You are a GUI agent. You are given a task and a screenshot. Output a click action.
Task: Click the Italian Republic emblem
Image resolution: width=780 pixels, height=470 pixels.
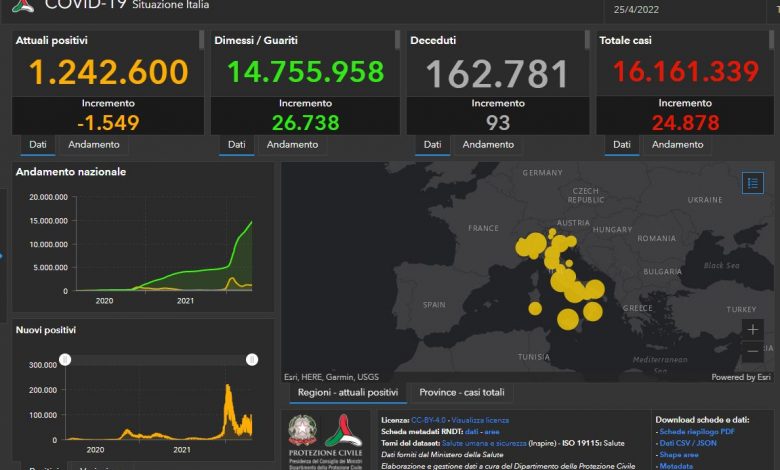point(301,430)
